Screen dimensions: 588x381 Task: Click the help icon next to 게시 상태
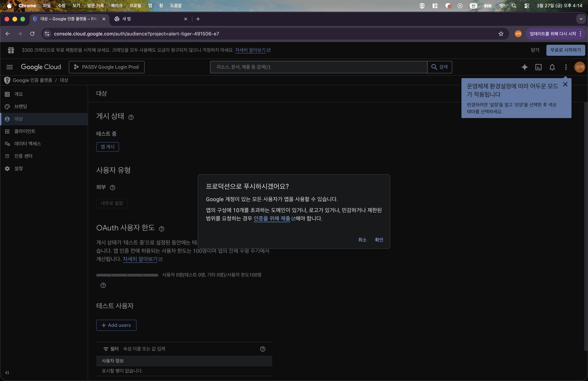[131, 117]
